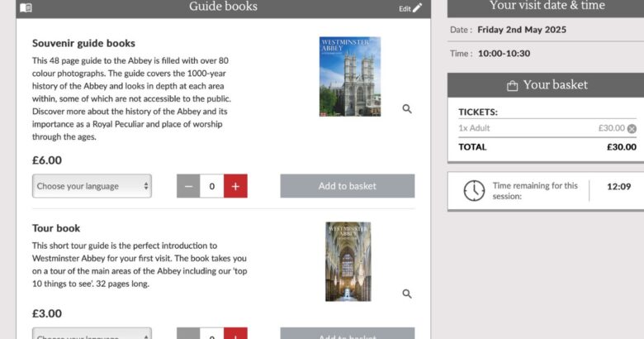Increase Souvenir guide book quantity
This screenshot has height=339, width=644.
click(235, 186)
